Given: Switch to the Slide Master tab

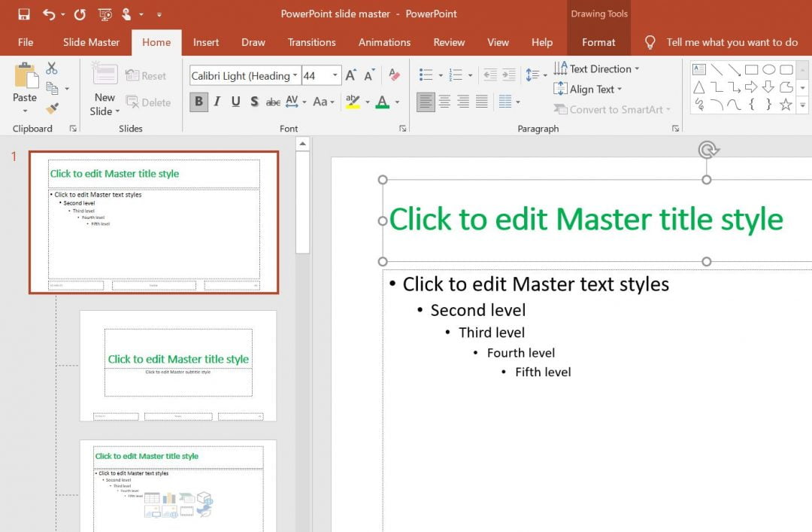Looking at the screenshot, I should coord(90,42).
